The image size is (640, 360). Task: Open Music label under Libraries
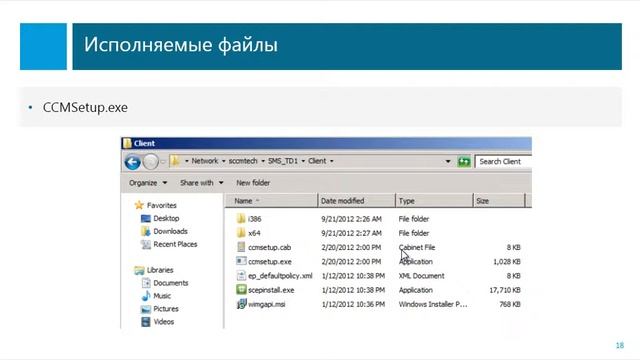(x=162, y=296)
